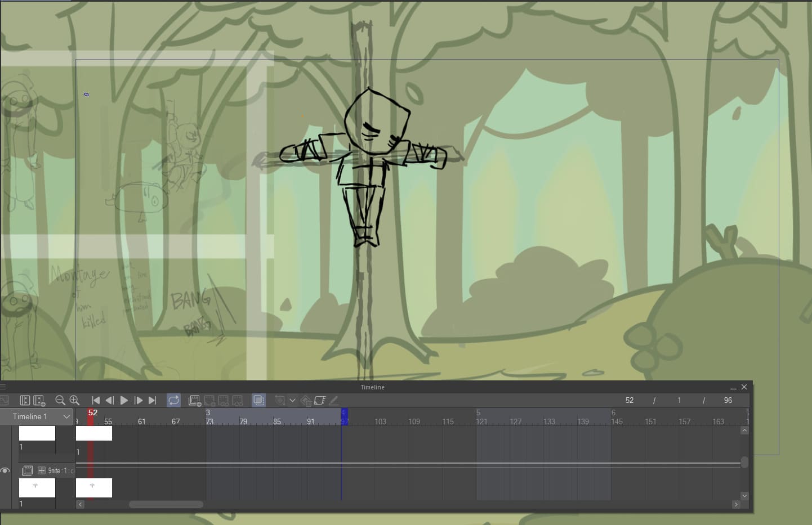Zoom in the timeline view
Screen dimensions: 812x525
pos(74,400)
